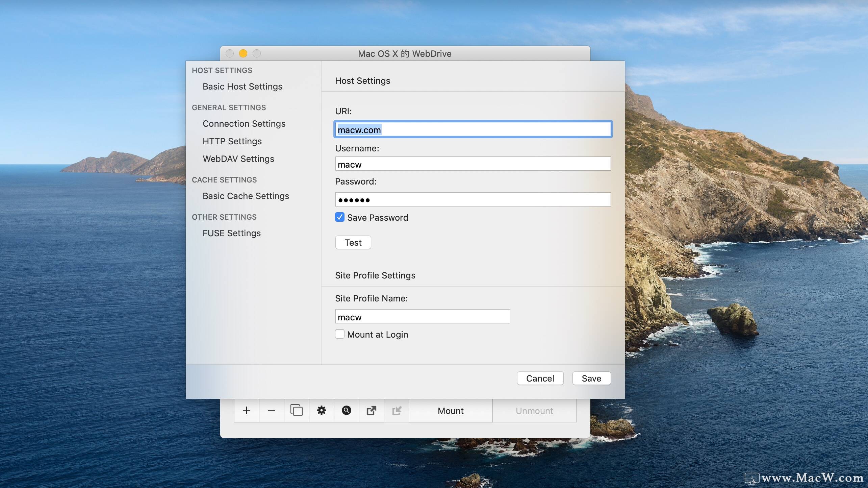
Task: Click the remove site minus icon
Action: pyautogui.click(x=272, y=411)
